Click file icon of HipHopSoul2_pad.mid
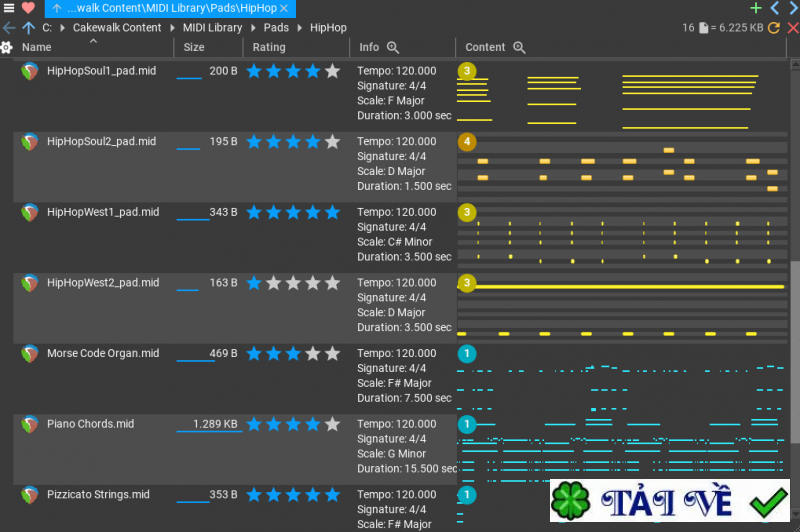The width and height of the screenshot is (800, 532). pyautogui.click(x=30, y=142)
